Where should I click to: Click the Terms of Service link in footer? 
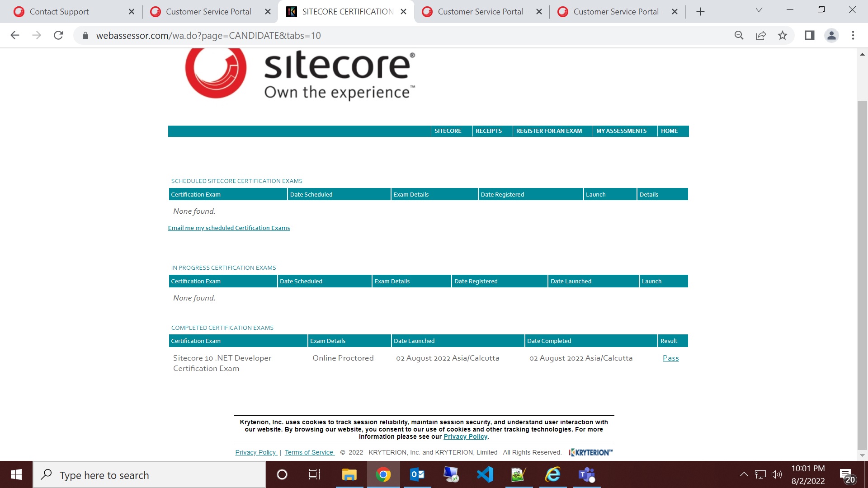(309, 452)
